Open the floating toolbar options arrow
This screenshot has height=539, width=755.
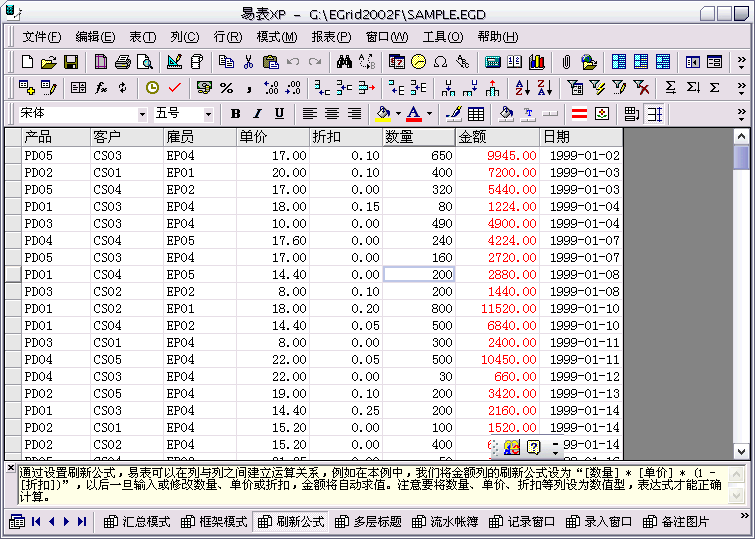click(555, 448)
